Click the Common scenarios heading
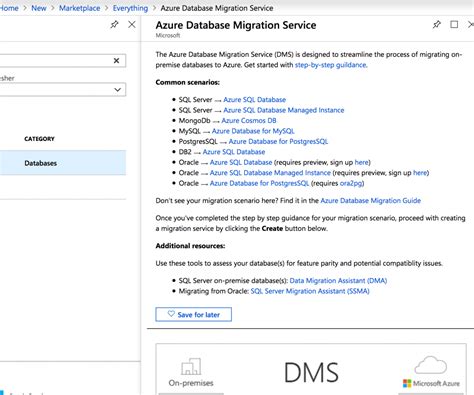 click(x=188, y=82)
